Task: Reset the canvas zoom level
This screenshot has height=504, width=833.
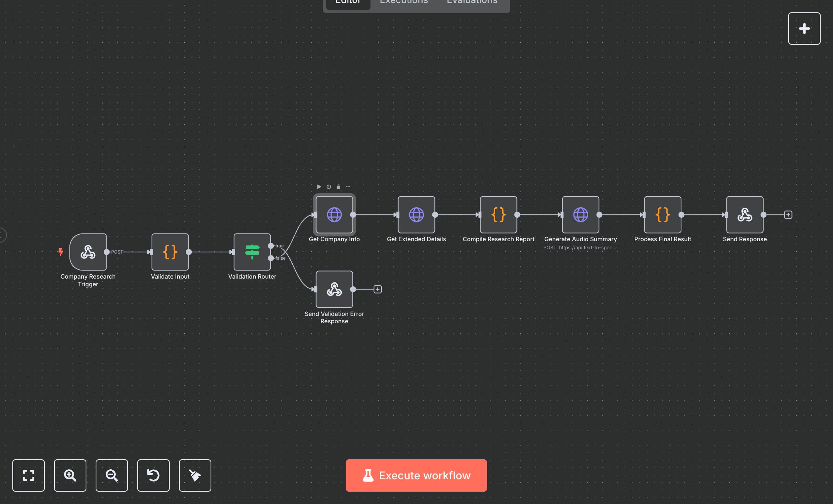Action: click(x=153, y=475)
